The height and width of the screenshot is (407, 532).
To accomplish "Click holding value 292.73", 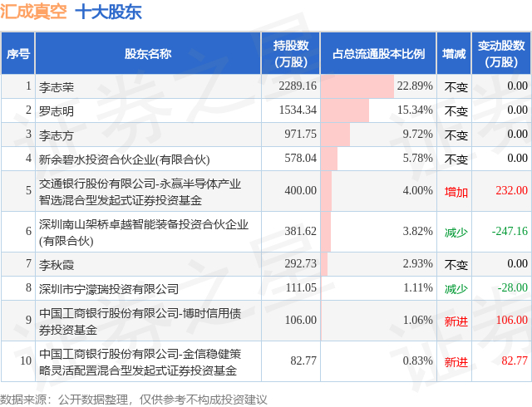I will (300, 263).
